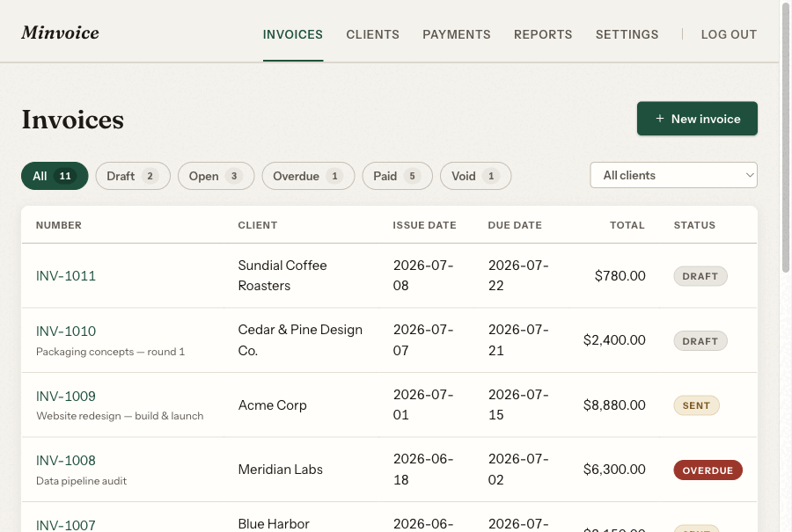Click the Invoices page heading
Viewport: 792px width, 532px height.
click(x=73, y=120)
